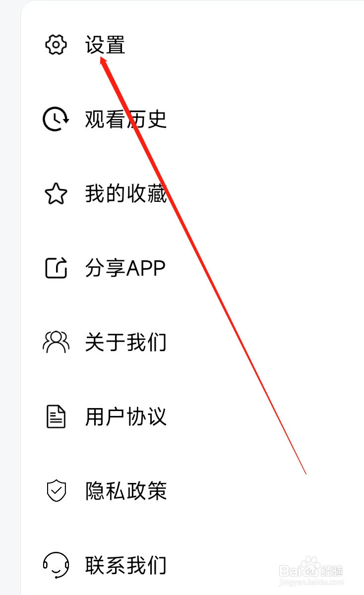Open the 设置 menu entry
The height and width of the screenshot is (595, 364).
(x=105, y=45)
